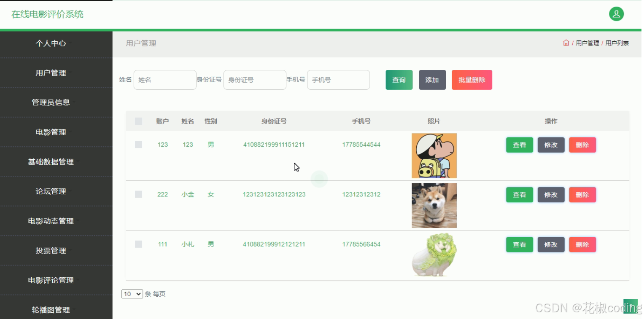Open the cabbage dog photo thumbnail
644x319 pixels.
(434, 255)
